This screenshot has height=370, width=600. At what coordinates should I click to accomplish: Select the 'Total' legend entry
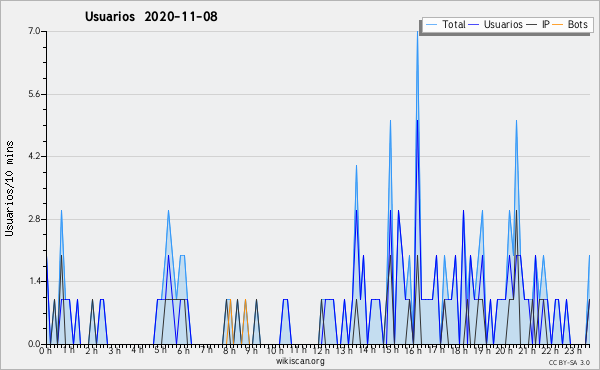pyautogui.click(x=445, y=24)
